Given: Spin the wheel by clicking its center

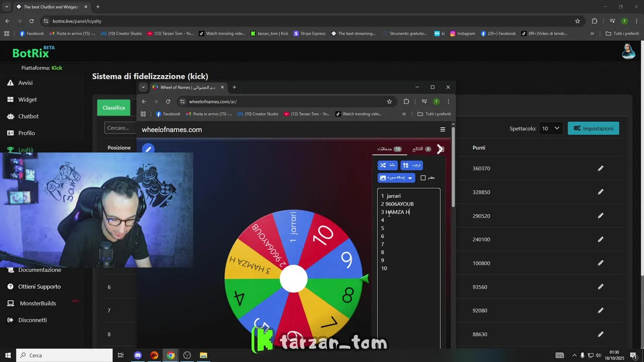Looking at the screenshot, I should [293, 279].
